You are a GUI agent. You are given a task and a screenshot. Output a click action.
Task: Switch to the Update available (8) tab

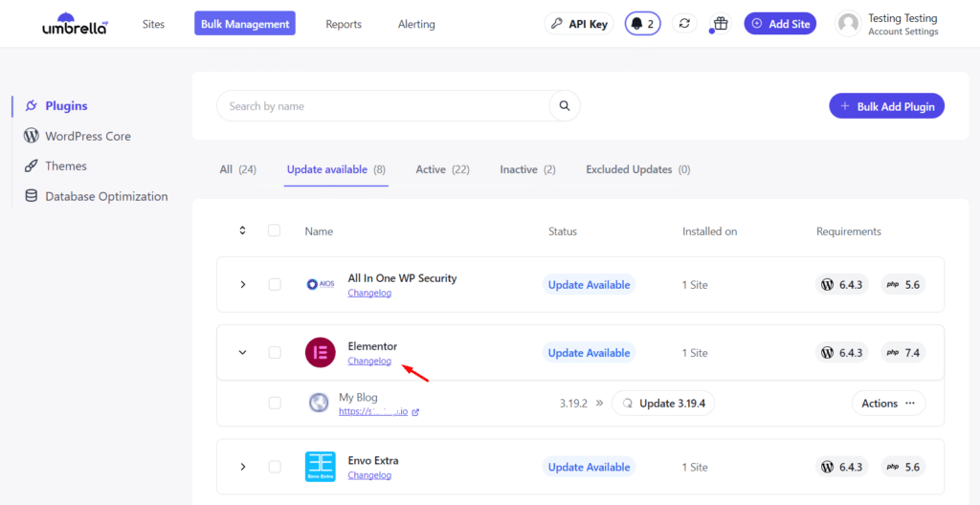[336, 169]
